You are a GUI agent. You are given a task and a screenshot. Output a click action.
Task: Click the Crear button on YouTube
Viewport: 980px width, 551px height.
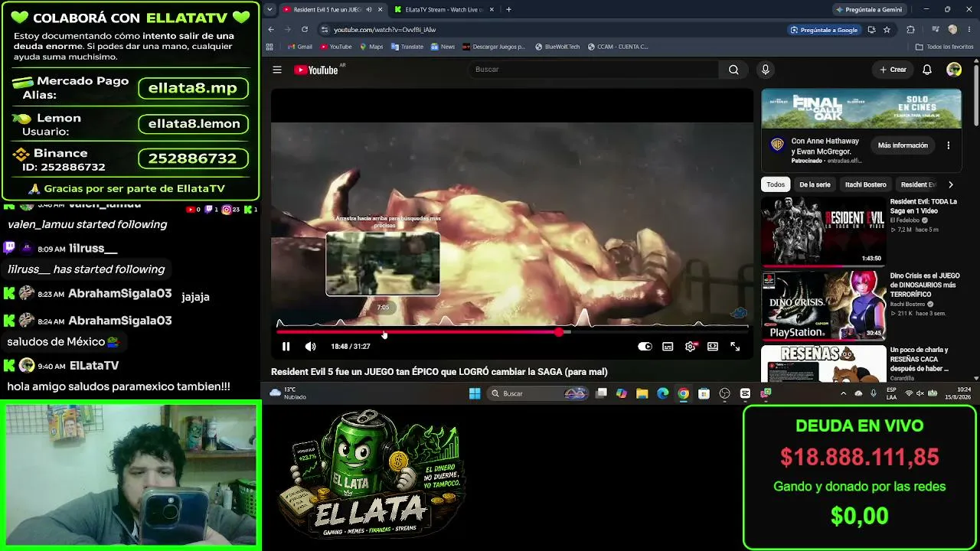tap(893, 70)
